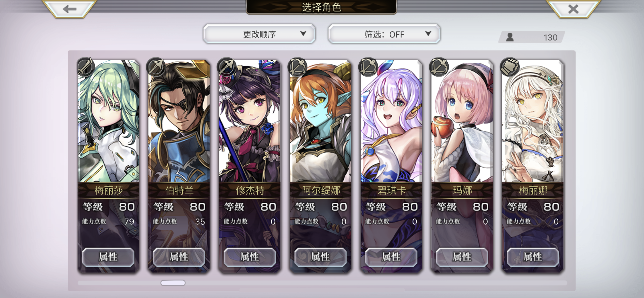Open 属性 for 梅丽莎
The height and width of the screenshot is (298, 644).
coord(108,257)
